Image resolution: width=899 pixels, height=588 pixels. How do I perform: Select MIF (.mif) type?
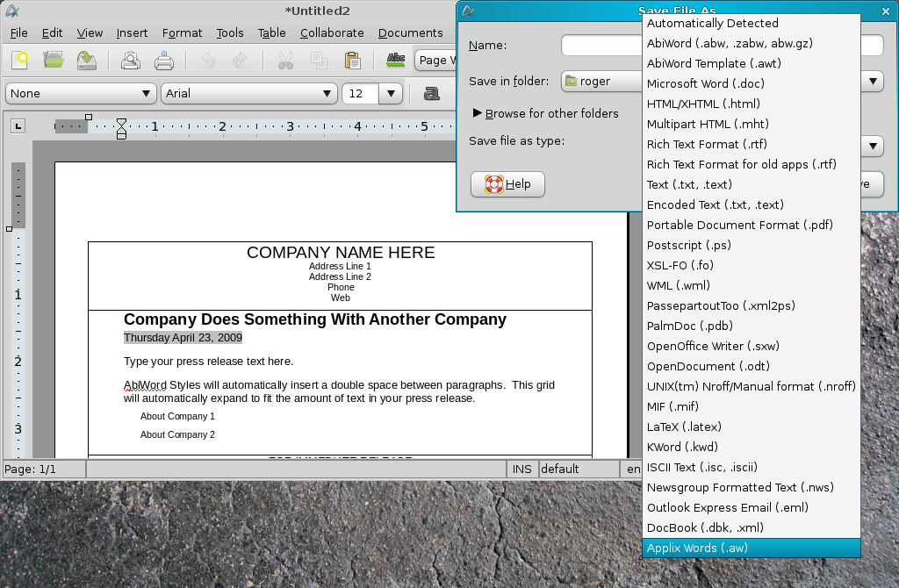tap(752, 407)
